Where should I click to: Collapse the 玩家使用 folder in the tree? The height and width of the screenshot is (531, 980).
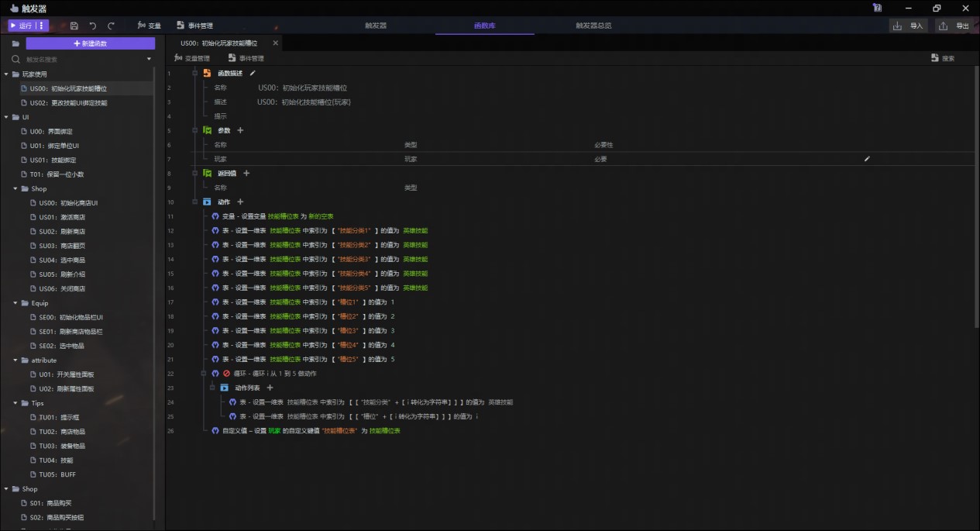[x=7, y=74]
